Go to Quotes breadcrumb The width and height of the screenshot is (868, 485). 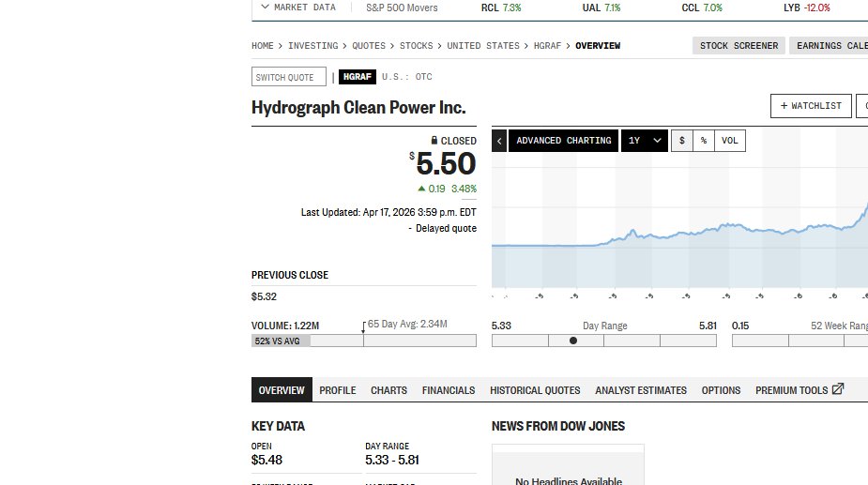(369, 45)
